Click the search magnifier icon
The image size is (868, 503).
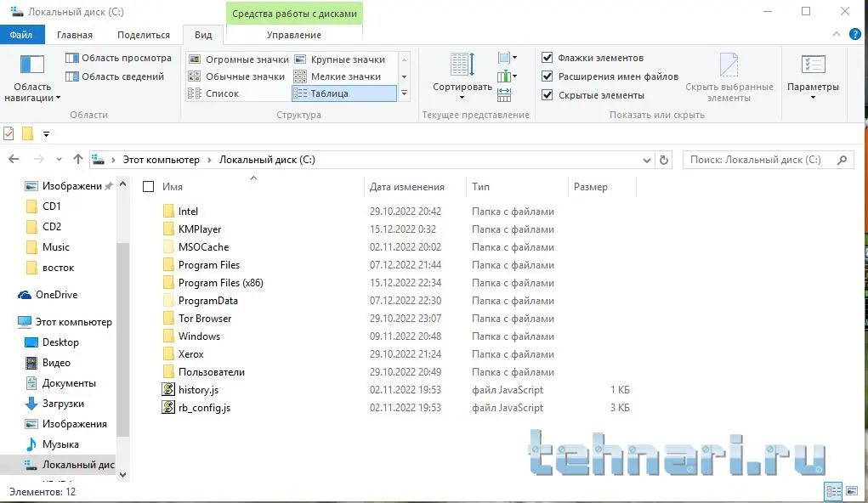pos(842,160)
